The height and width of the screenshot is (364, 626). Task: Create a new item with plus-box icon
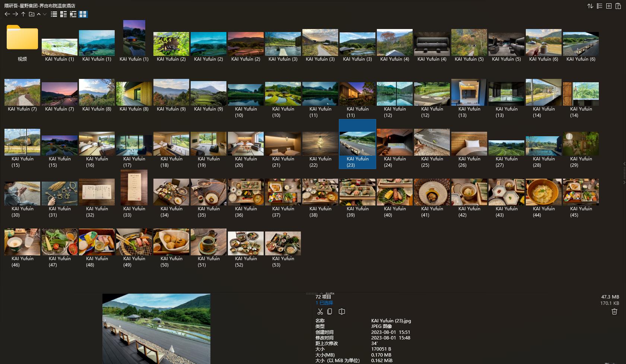point(608,6)
